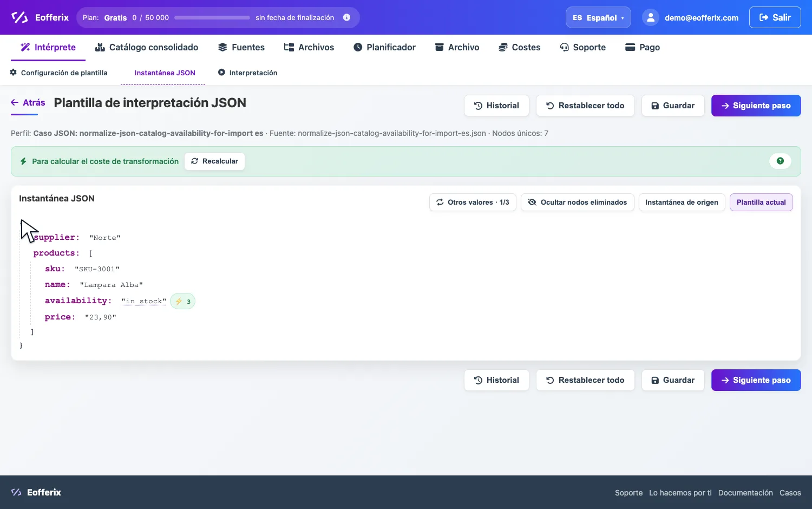Click the plan info icon
The height and width of the screenshot is (509, 812).
[346, 17]
